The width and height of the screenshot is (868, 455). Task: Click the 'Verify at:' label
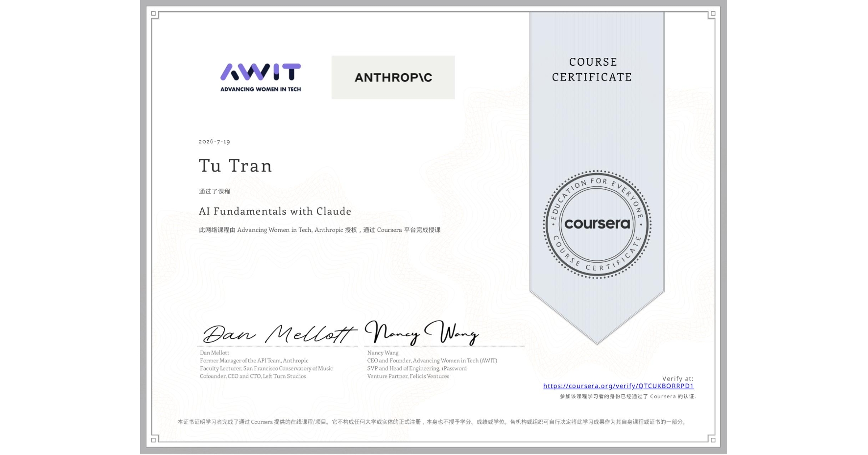[x=678, y=379]
